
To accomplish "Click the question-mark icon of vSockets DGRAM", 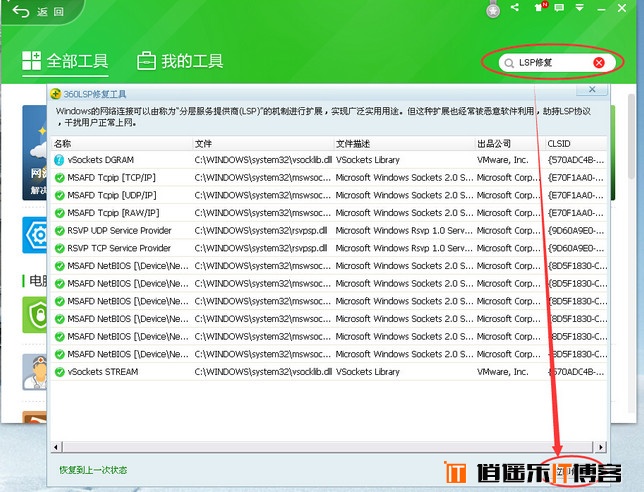I will 59,160.
